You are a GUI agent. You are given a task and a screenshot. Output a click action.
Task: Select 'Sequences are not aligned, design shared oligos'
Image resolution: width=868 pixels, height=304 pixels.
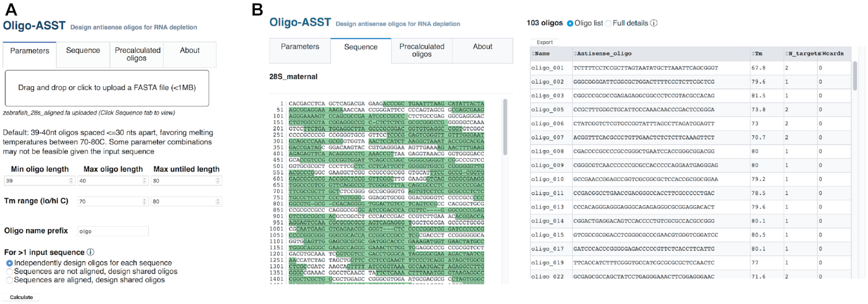coord(9,272)
